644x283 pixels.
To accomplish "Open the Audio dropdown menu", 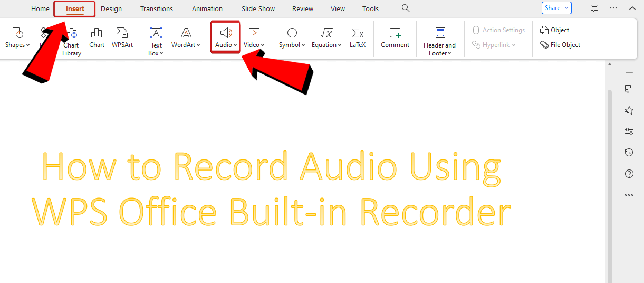I will [226, 38].
